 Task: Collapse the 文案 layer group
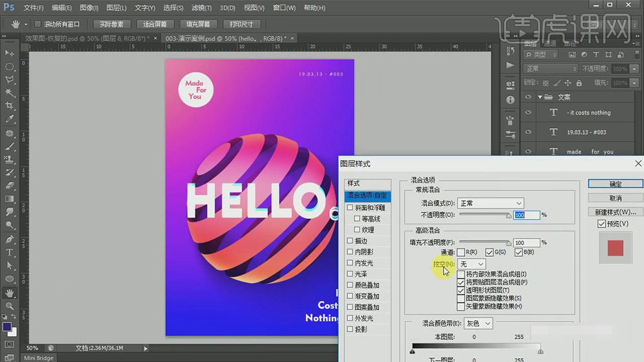(540, 97)
